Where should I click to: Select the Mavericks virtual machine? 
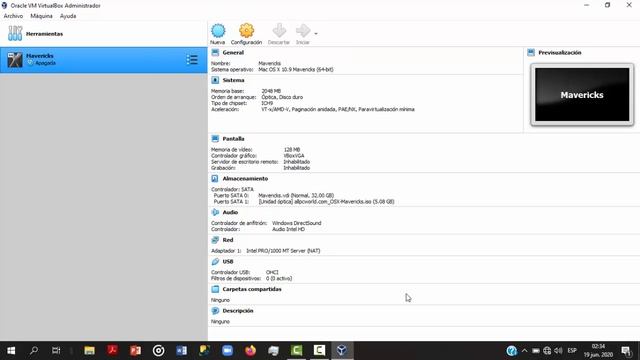tap(104, 60)
